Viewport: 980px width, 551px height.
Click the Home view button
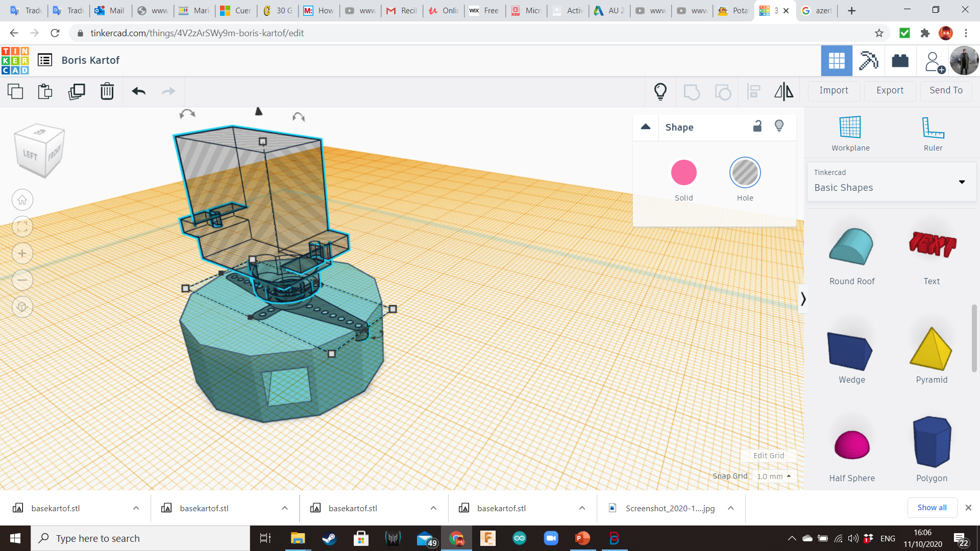[x=22, y=200]
